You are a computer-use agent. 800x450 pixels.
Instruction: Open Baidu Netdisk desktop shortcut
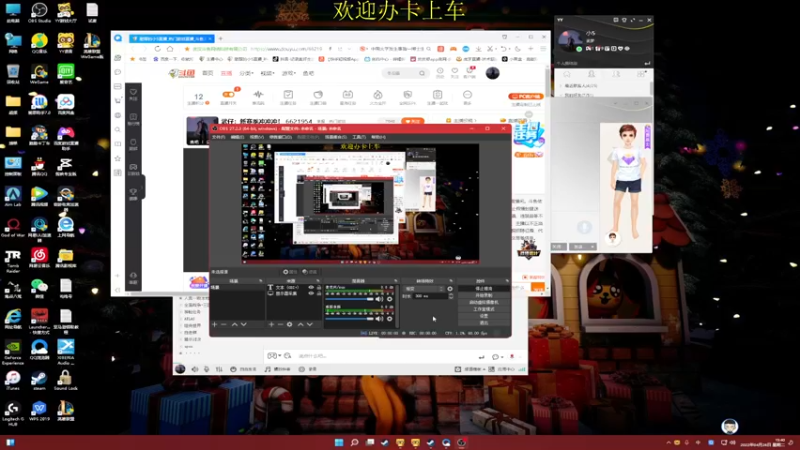[x=66, y=105]
